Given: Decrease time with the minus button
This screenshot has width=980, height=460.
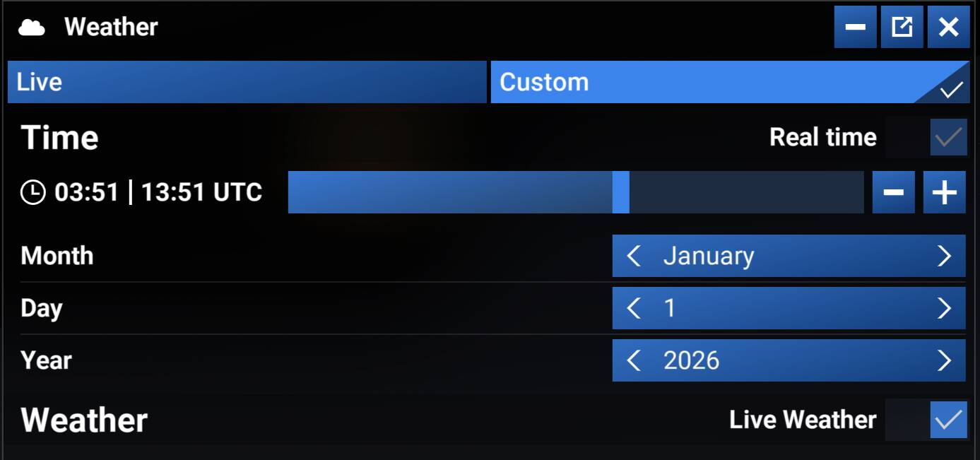Looking at the screenshot, I should 893,192.
